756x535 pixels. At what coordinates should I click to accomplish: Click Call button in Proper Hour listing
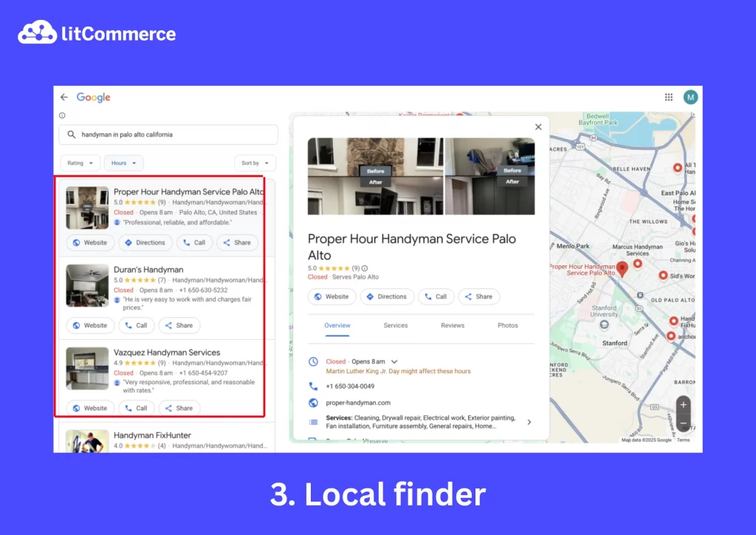click(x=194, y=242)
